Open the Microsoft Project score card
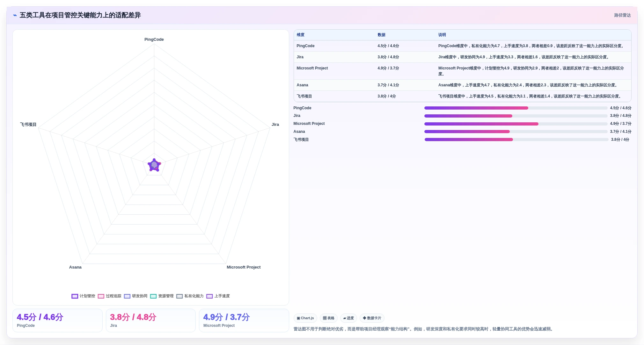Image resolution: width=644 pixels, height=345 pixels. (x=244, y=320)
